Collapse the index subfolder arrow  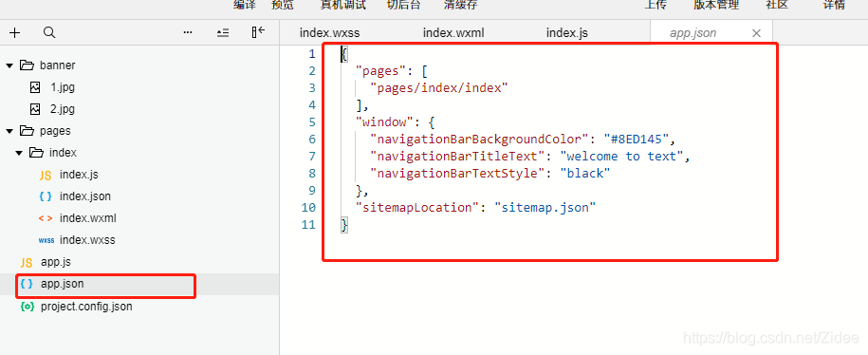pos(19,152)
